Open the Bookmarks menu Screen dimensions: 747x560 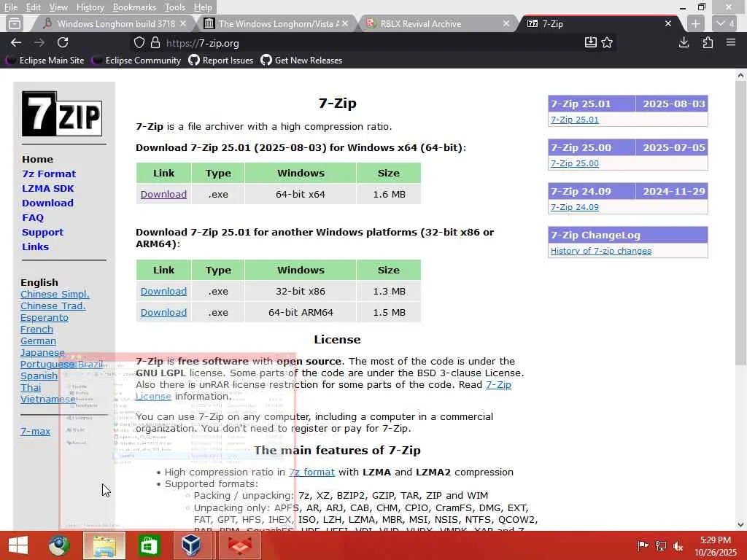click(x=134, y=7)
